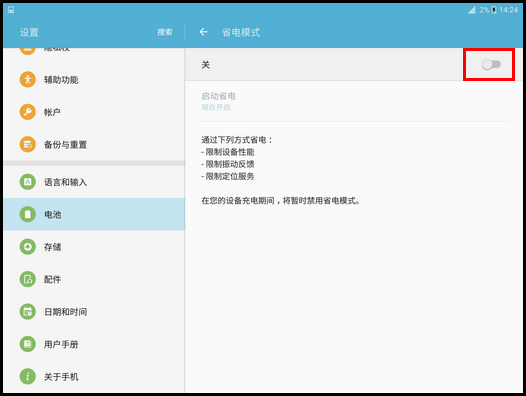
Task: Toggle the power saving mode switch
Action: coord(491,64)
